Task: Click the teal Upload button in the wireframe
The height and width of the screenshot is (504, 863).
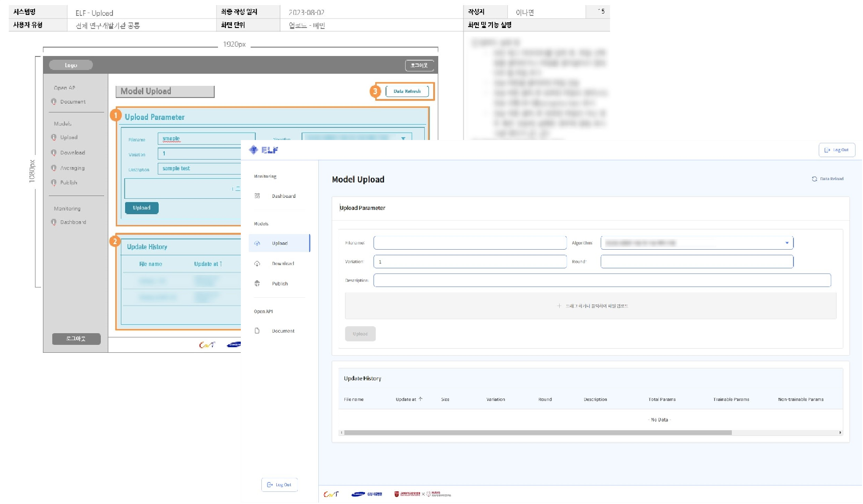Action: [142, 208]
